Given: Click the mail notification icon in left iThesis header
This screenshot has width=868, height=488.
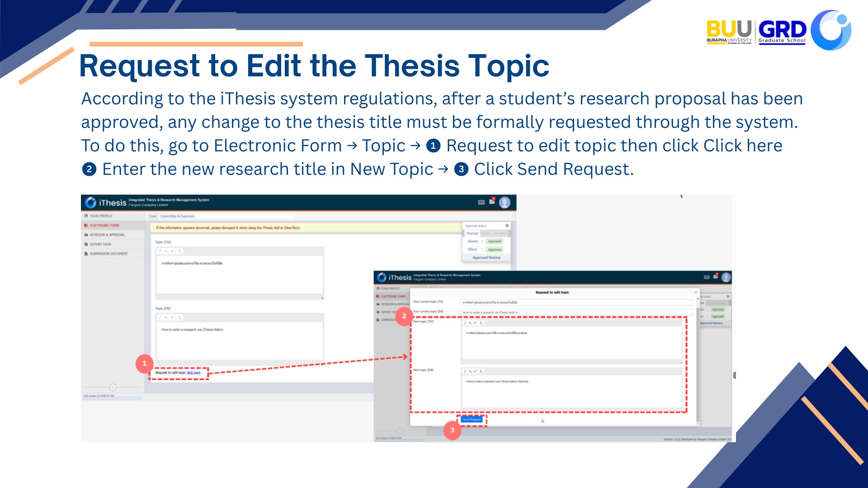Looking at the screenshot, I should 492,202.
